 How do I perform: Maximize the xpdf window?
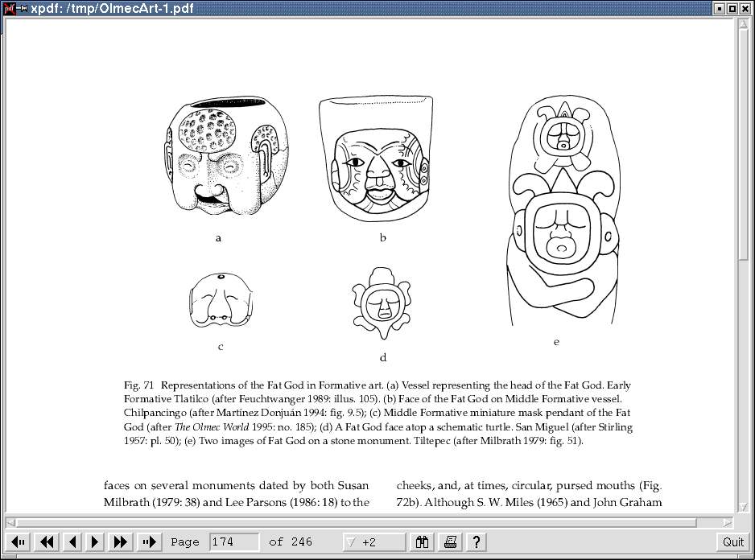pyautogui.click(x=732, y=8)
